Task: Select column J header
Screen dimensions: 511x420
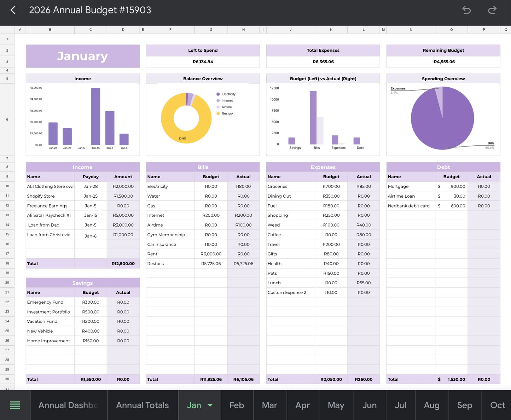Action: pos(291,30)
